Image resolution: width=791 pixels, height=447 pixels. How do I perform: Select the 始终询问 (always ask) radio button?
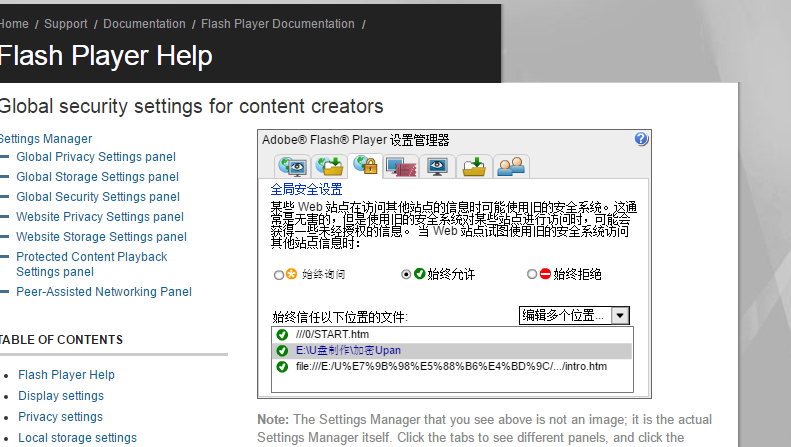278,275
